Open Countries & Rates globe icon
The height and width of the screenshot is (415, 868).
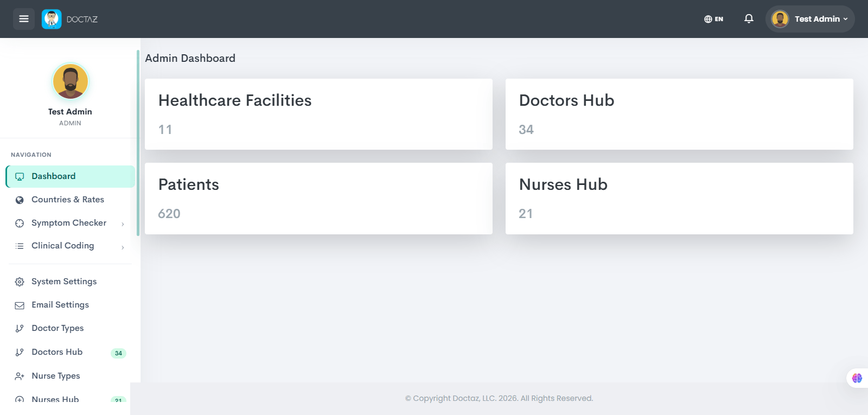pos(20,200)
